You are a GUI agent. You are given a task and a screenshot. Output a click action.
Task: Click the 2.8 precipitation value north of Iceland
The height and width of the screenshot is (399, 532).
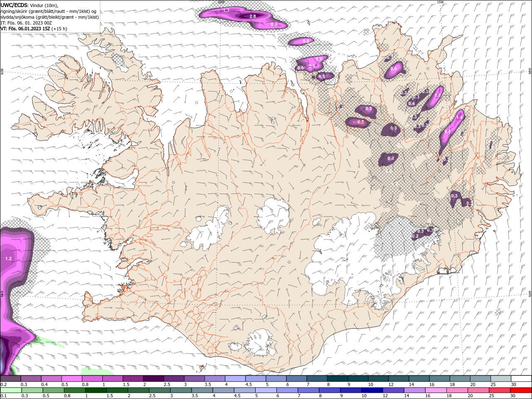tap(253, 16)
